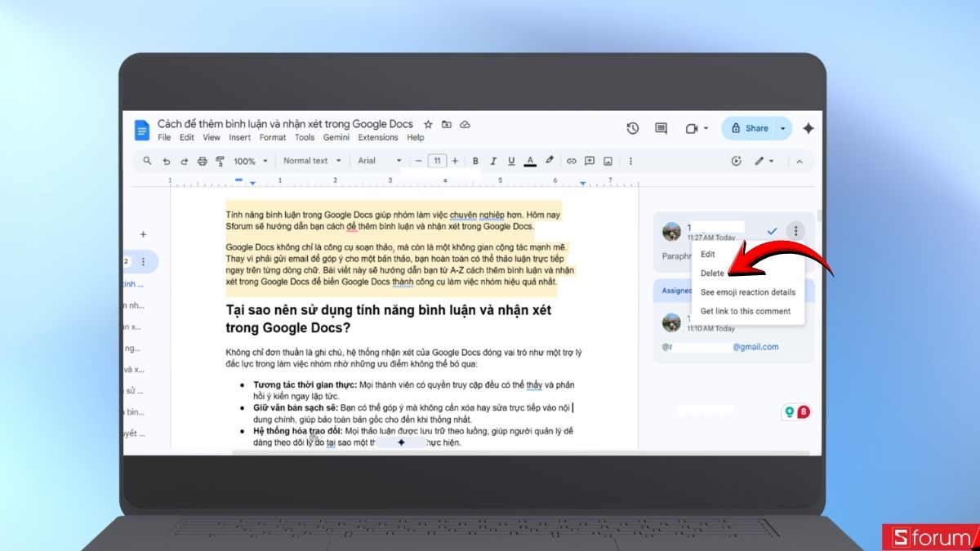Open the editing mode pencil dropdown
Screen dimensions: 980x551
tap(764, 161)
